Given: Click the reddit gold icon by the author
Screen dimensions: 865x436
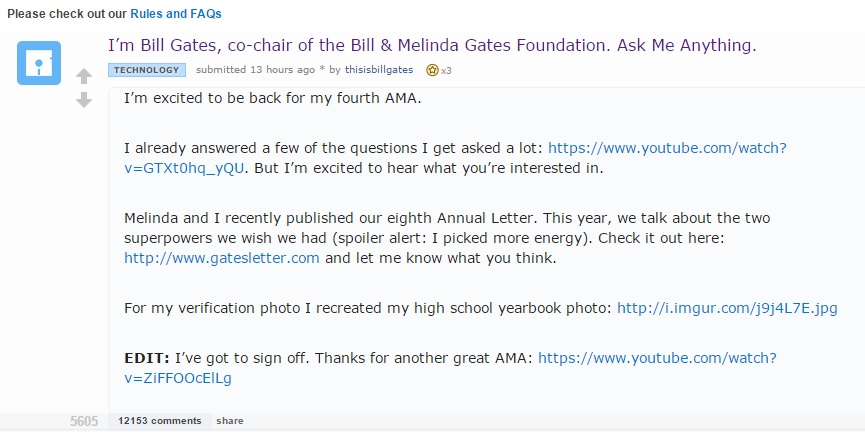Looking at the screenshot, I should pyautogui.click(x=432, y=71).
